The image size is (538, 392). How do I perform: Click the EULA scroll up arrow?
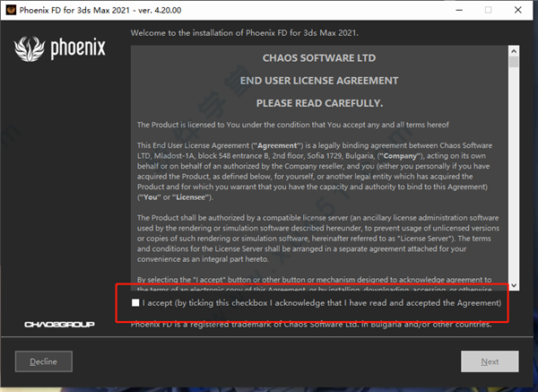[514, 51]
